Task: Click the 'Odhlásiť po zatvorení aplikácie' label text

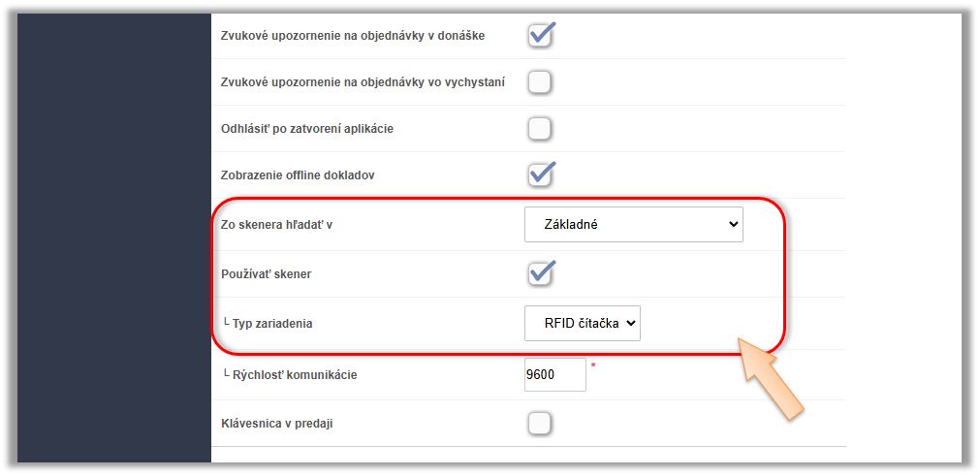Action: click(307, 129)
